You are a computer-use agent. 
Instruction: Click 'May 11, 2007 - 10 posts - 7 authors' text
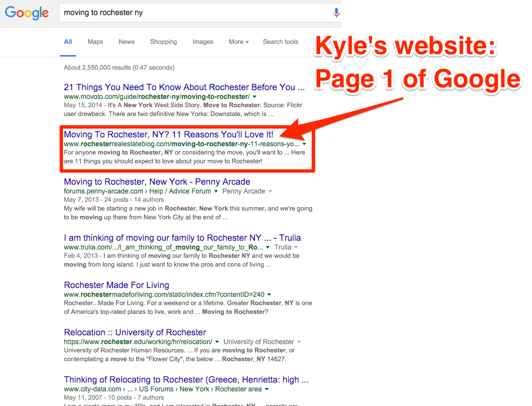click(114, 398)
